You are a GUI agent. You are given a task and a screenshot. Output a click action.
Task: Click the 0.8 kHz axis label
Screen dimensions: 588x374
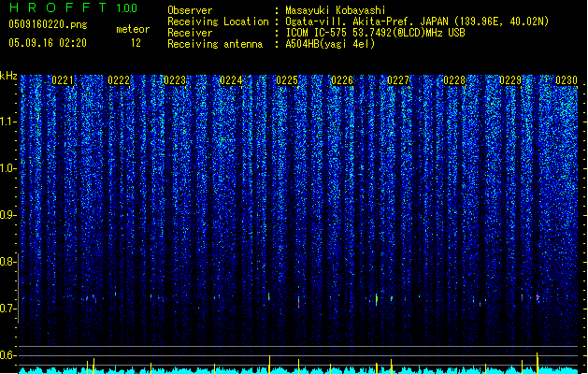pos(8,262)
